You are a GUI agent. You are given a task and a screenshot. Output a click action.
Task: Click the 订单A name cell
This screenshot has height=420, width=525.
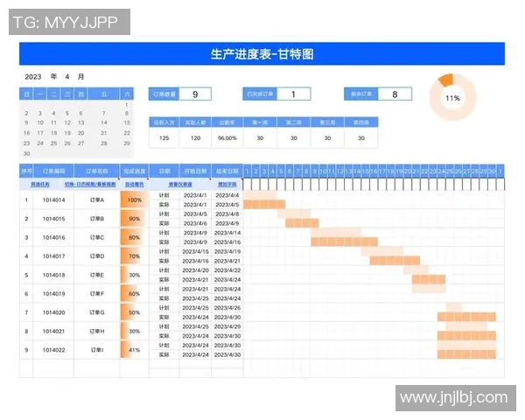pos(97,200)
